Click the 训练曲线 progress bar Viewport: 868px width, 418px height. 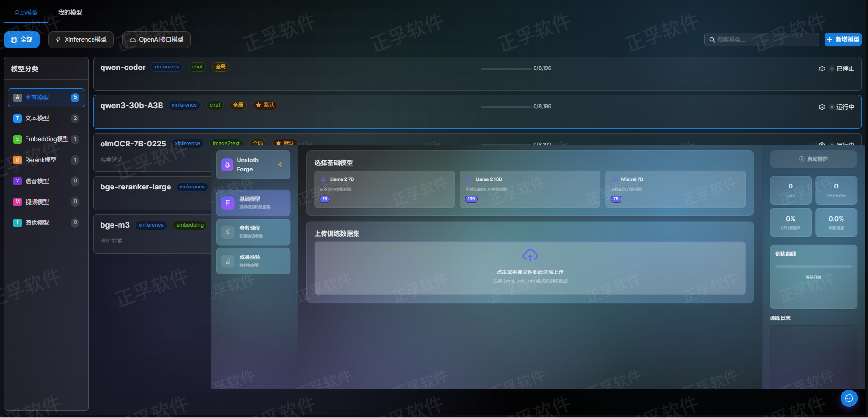813,267
